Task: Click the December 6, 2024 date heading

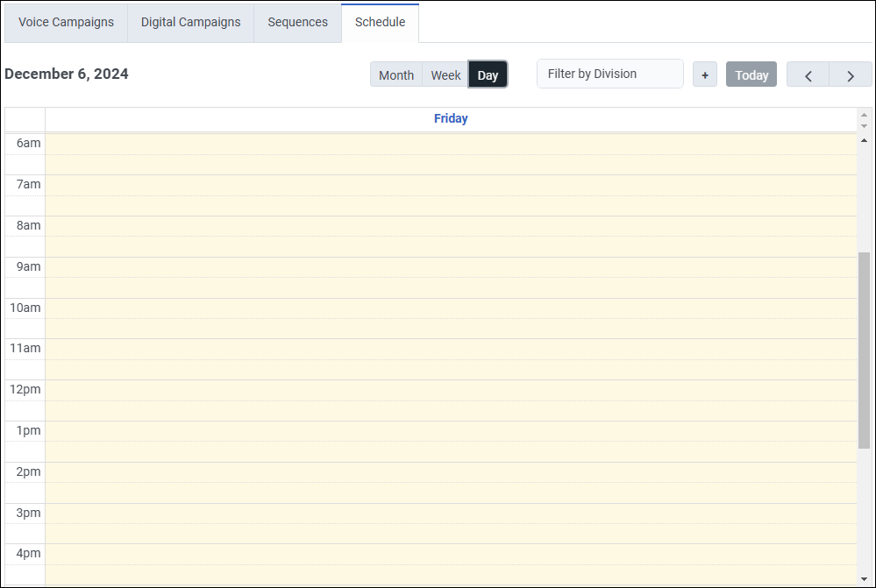Action: point(67,74)
